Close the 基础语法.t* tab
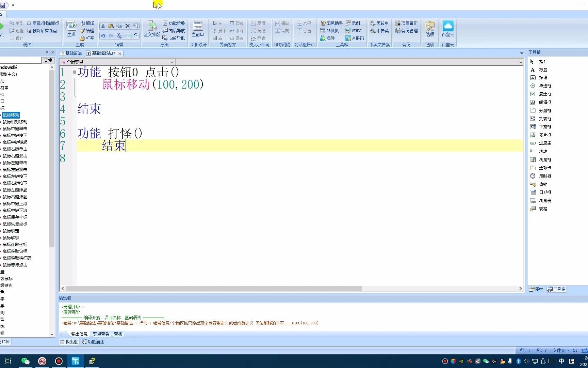Image resolution: width=588 pixels, height=368 pixels. click(120, 53)
